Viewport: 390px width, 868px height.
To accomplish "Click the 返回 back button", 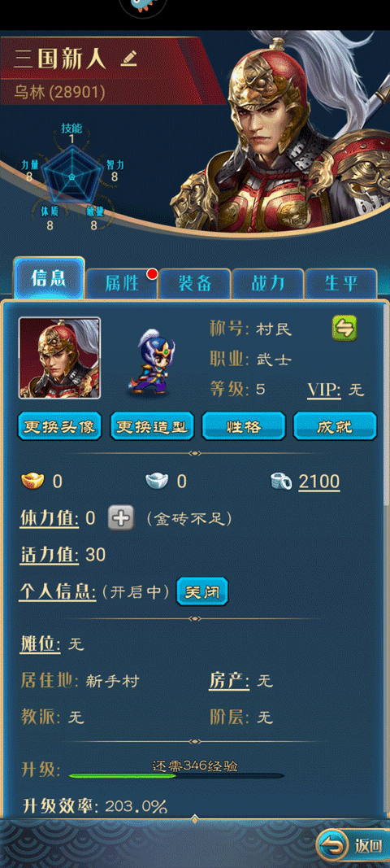I will (x=353, y=845).
